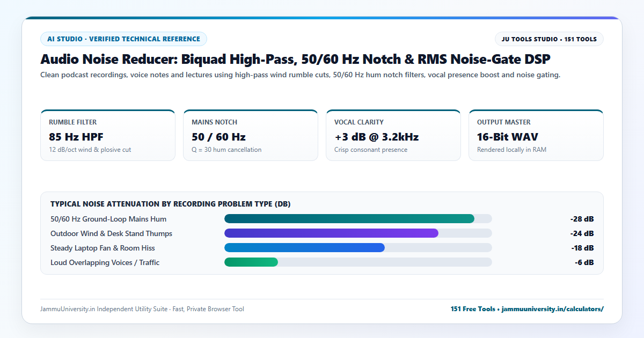This screenshot has width=644, height=338.
Task: Click the '85 Hz HPF' value
Action: [x=76, y=137]
